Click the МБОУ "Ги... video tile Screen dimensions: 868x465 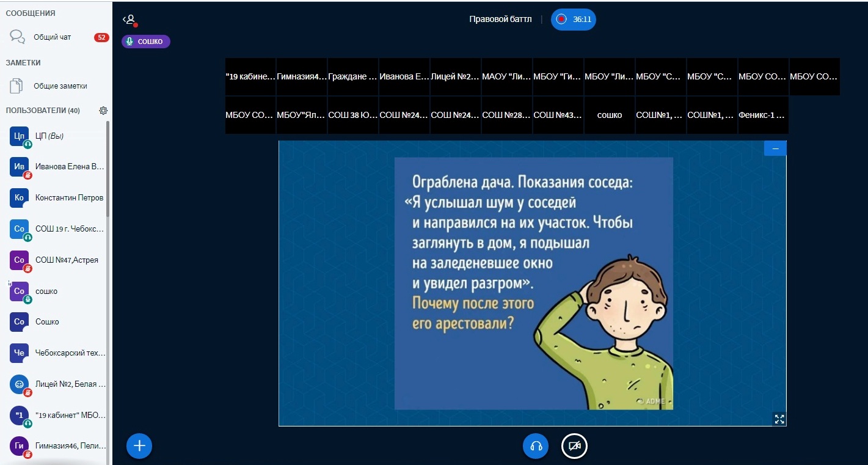coord(558,77)
